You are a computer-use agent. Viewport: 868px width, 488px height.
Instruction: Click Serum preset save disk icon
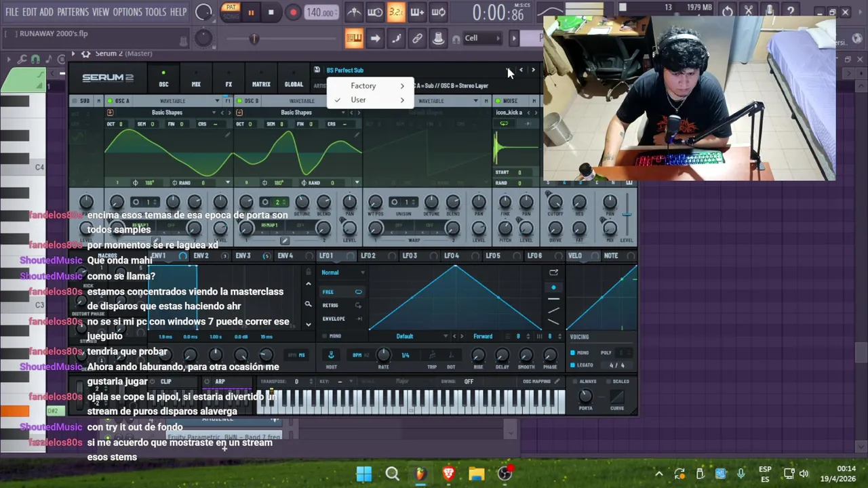(x=317, y=70)
